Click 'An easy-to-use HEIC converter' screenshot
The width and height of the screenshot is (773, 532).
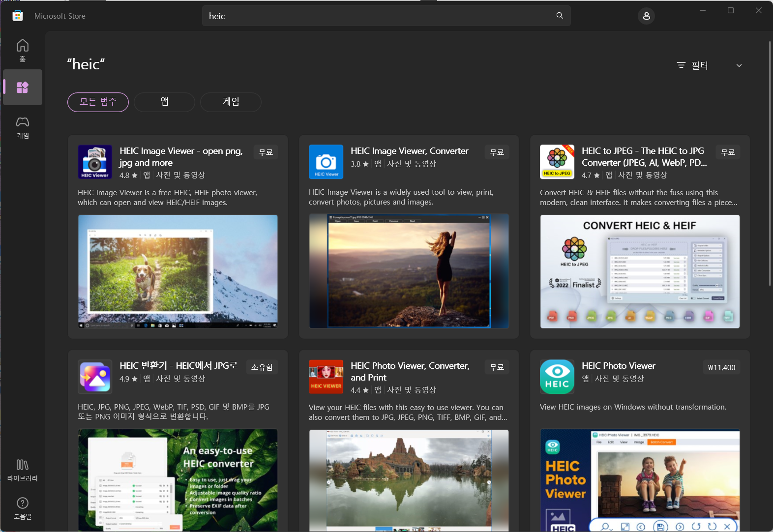pyautogui.click(x=178, y=480)
